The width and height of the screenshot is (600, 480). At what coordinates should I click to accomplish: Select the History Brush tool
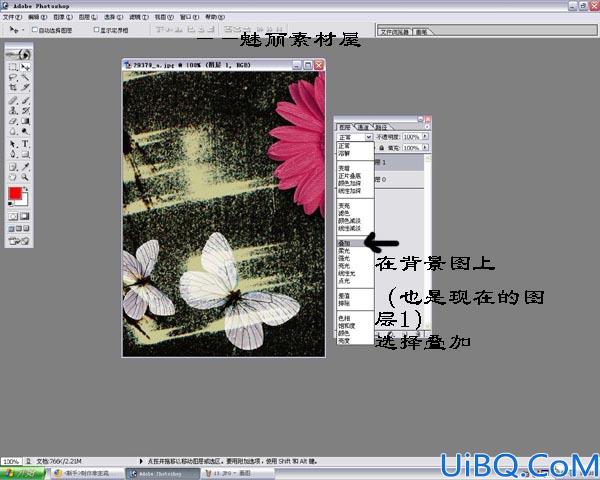click(x=25, y=111)
